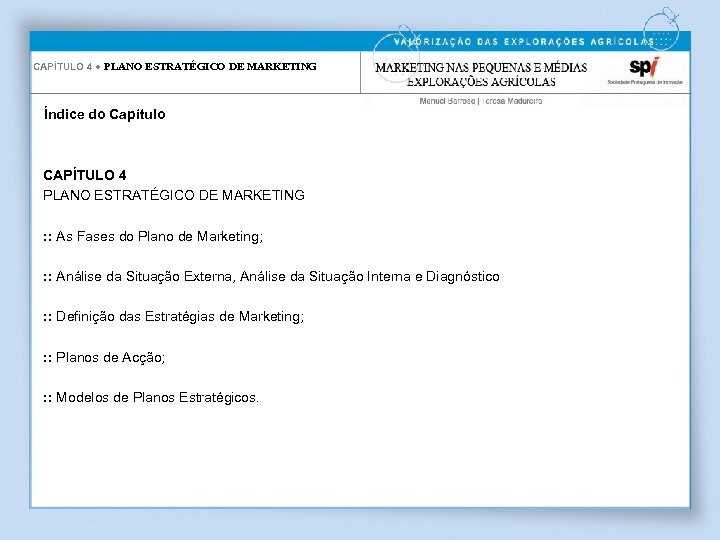Click 'EXPLORAÇÕES AGRÍCOLAS' title second line
Screen dimensions: 720x540
(481, 82)
